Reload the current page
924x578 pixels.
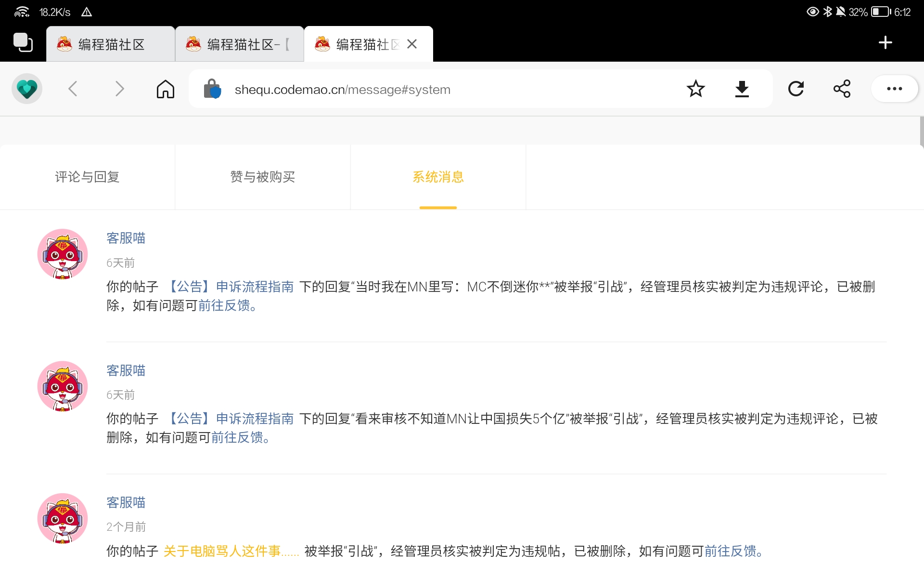coord(796,89)
